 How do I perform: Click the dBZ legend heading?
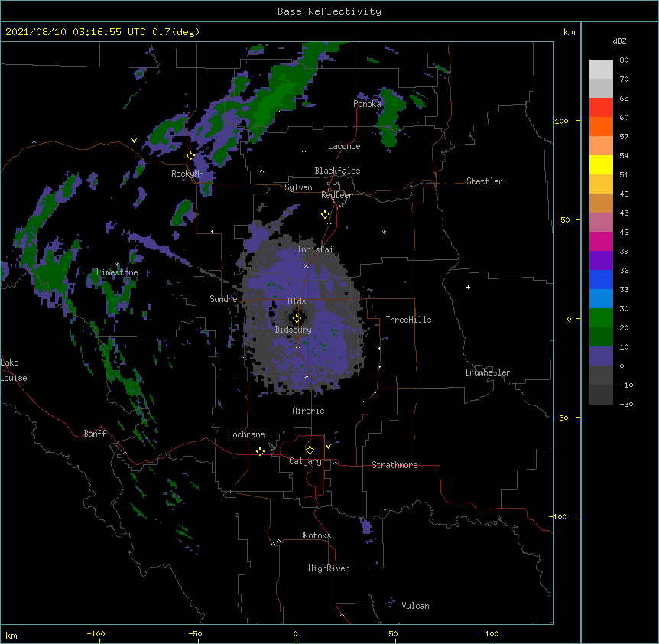tap(619, 41)
